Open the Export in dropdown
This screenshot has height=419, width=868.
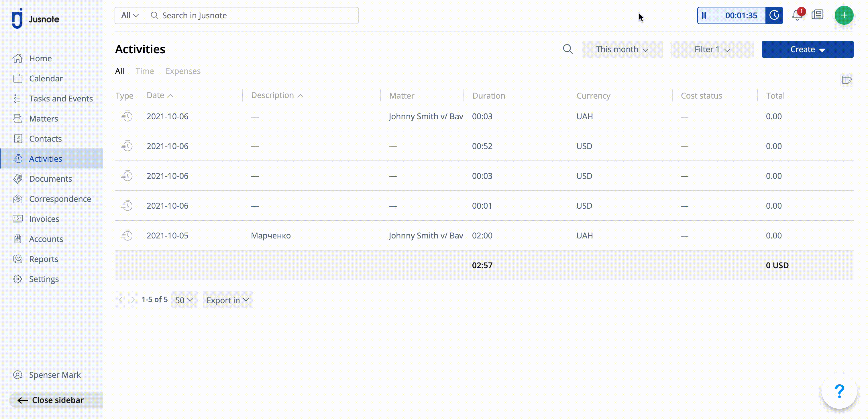pyautogui.click(x=228, y=300)
